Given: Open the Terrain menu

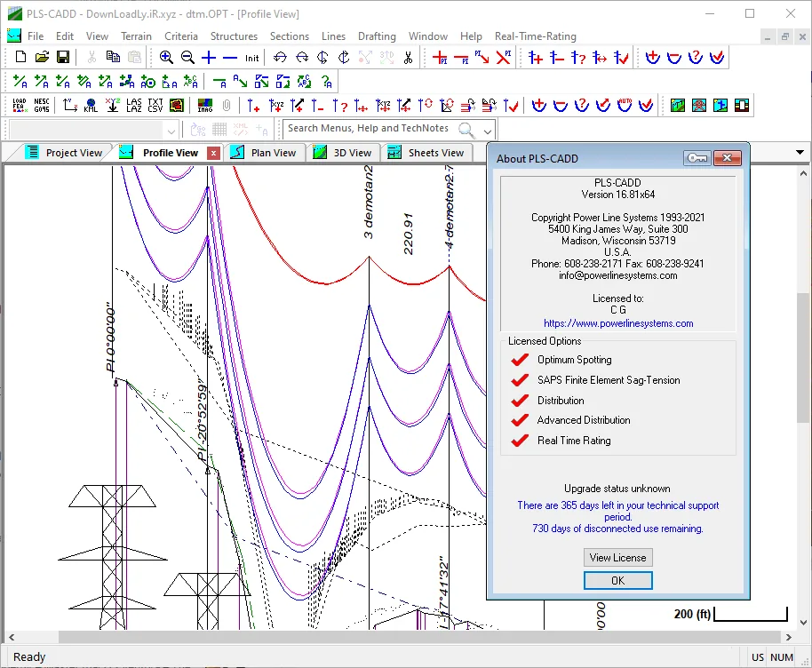Looking at the screenshot, I should tap(136, 36).
